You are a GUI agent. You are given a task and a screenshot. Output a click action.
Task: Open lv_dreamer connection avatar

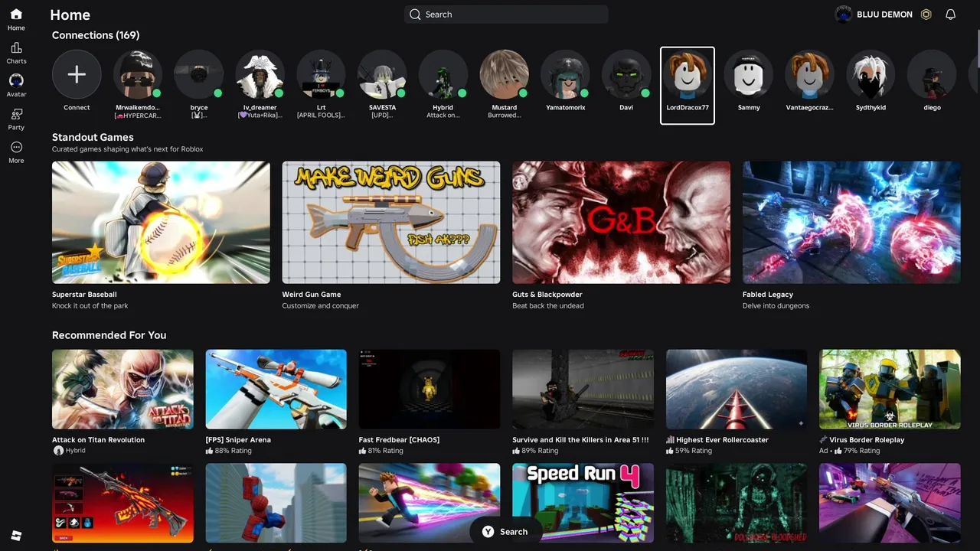(260, 74)
